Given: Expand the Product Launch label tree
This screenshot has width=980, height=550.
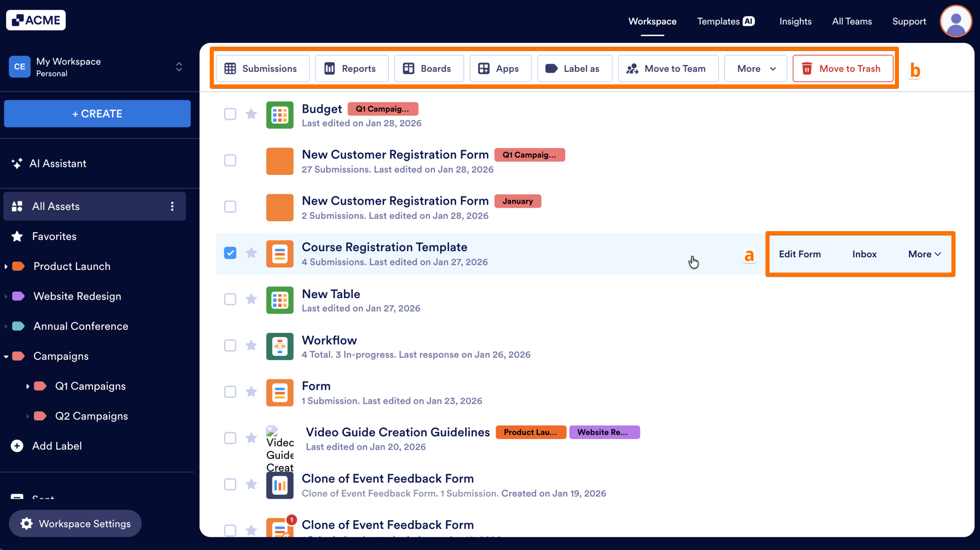Looking at the screenshot, I should pos(6,266).
